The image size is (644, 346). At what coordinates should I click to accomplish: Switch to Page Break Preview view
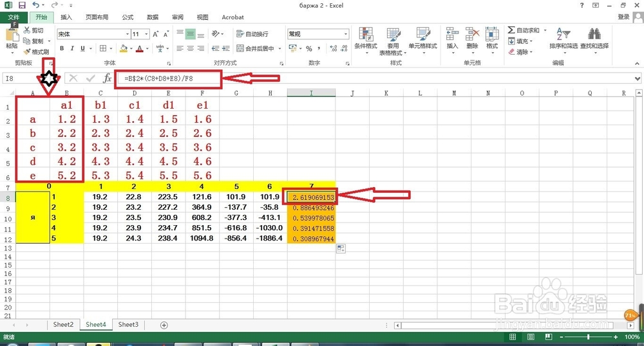pos(549,336)
